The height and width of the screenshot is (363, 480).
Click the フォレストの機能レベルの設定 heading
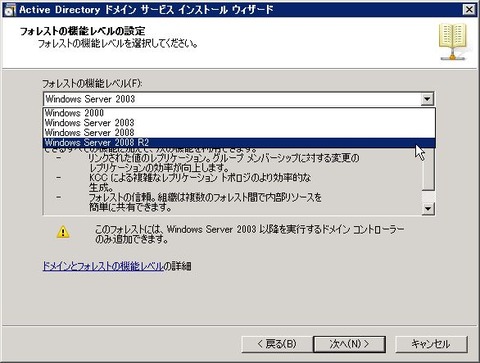(x=82, y=31)
